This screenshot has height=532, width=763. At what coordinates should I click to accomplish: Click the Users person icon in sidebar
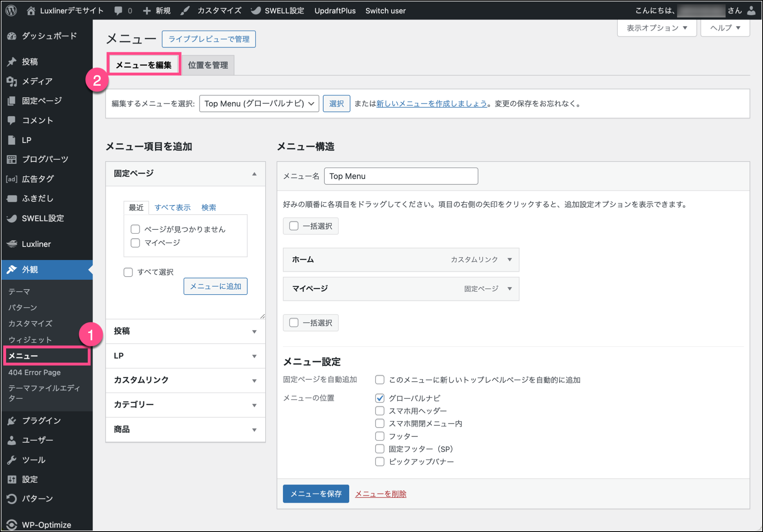pos(12,441)
